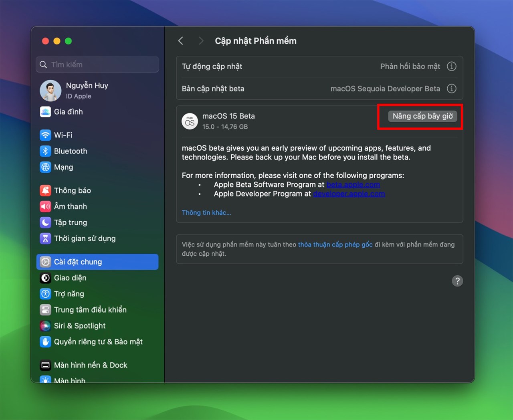The image size is (513, 420).
Task: Open thỏa thuận cấp phép gốc link
Action: [335, 244]
